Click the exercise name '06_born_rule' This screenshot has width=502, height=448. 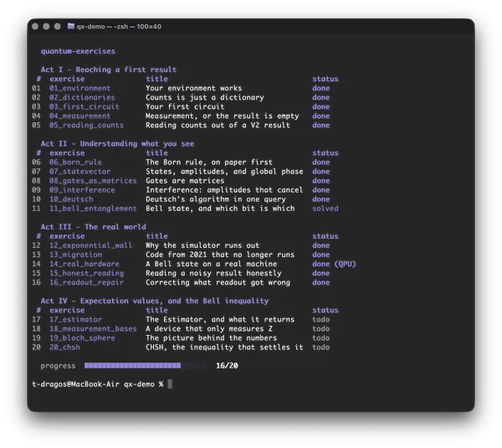click(x=75, y=162)
